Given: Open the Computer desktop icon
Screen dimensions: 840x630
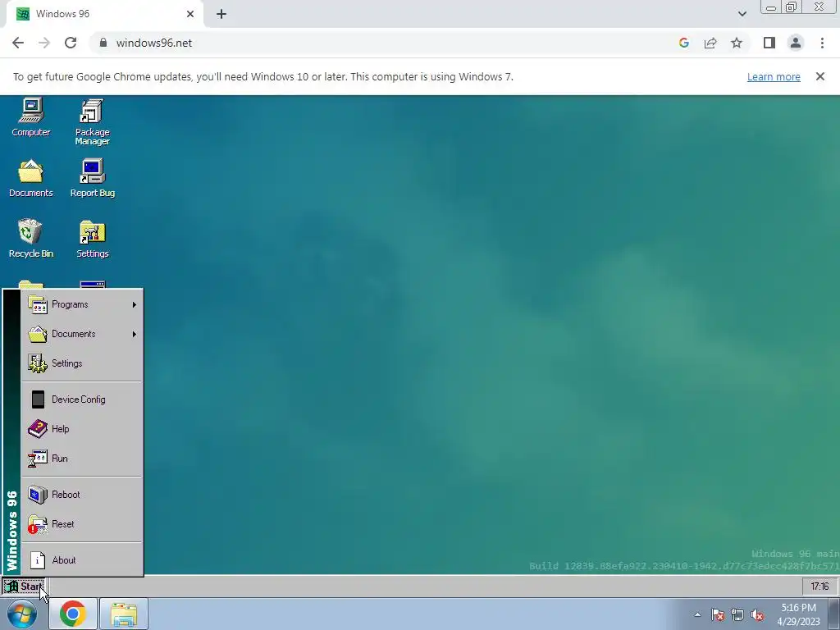Looking at the screenshot, I should pos(31,118).
